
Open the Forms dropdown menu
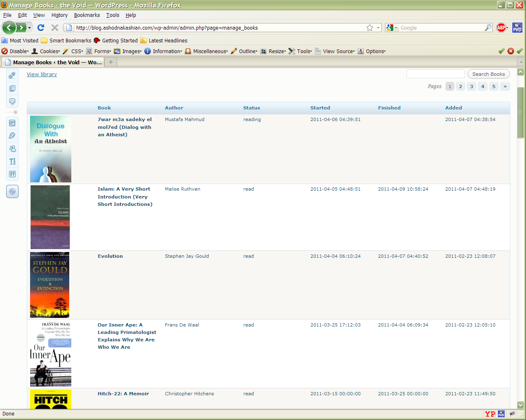[x=99, y=51]
